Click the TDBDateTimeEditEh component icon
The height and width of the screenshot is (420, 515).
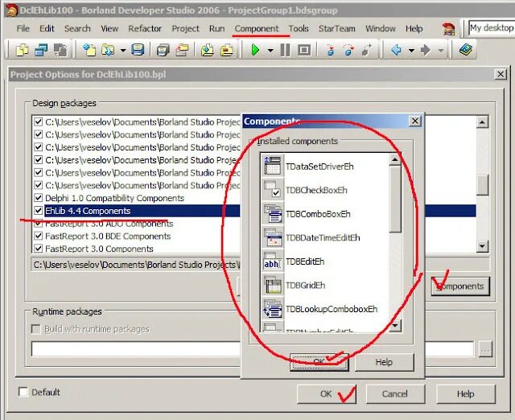point(272,237)
